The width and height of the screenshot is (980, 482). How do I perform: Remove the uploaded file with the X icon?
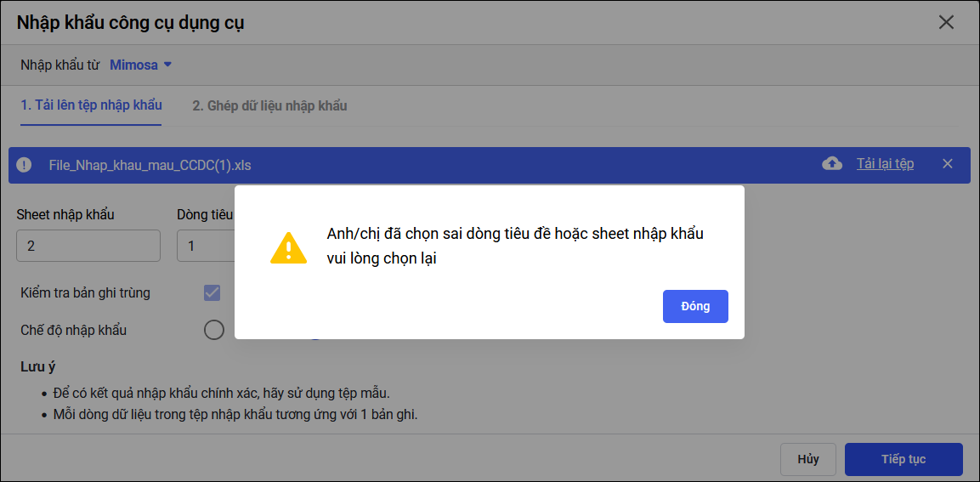coord(948,163)
